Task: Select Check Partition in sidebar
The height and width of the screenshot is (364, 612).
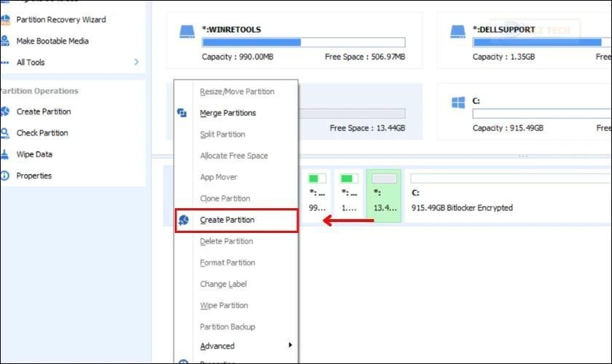Action: coord(42,133)
